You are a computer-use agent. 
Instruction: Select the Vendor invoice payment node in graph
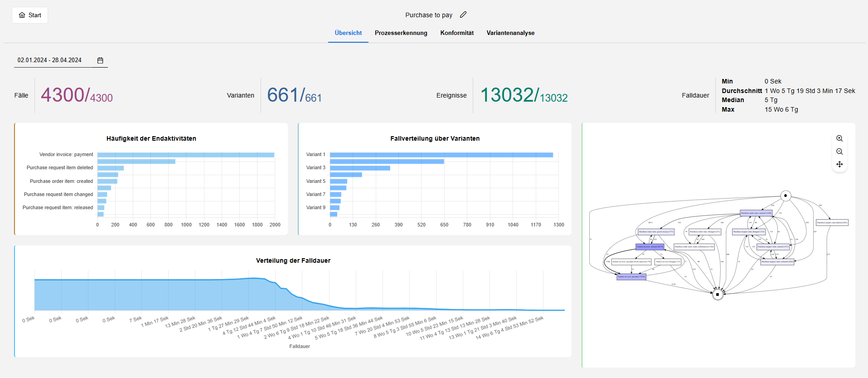click(631, 277)
